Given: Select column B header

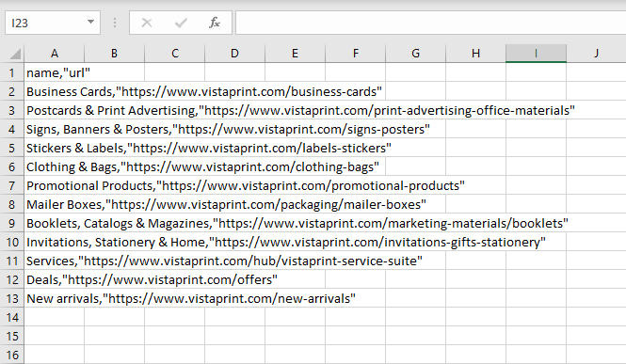Looking at the screenshot, I should (x=114, y=54).
